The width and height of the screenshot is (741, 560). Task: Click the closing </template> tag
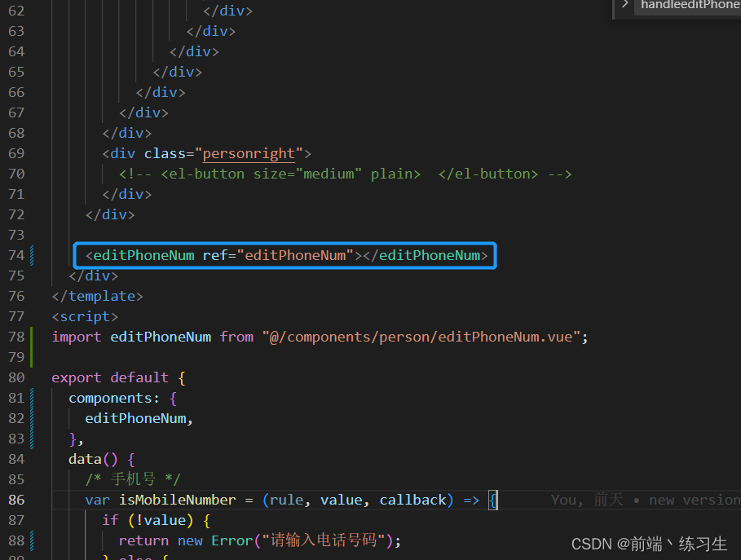click(97, 297)
